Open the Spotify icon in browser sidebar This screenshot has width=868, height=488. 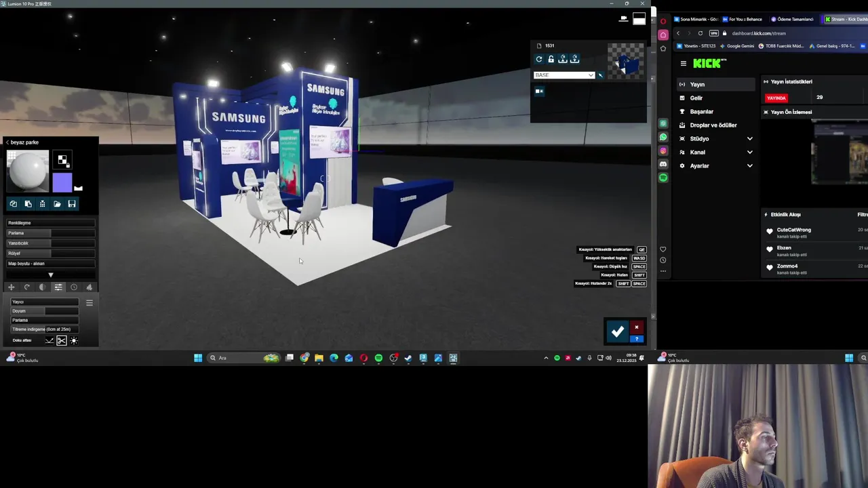pos(663,178)
